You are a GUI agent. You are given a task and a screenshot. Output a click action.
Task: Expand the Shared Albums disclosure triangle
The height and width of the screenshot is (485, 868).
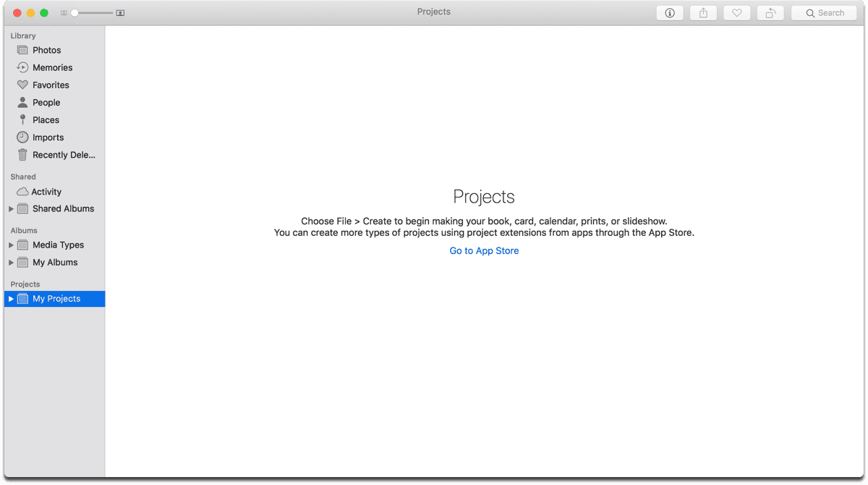pyautogui.click(x=11, y=209)
